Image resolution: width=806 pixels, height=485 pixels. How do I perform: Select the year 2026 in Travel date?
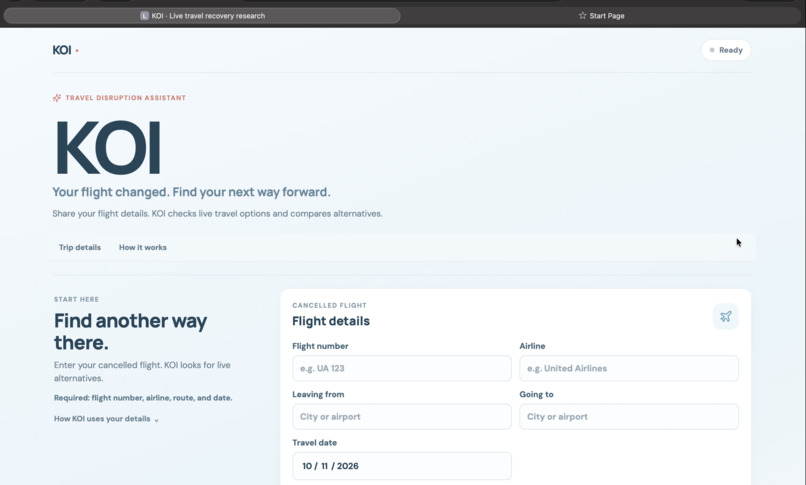[x=348, y=466]
